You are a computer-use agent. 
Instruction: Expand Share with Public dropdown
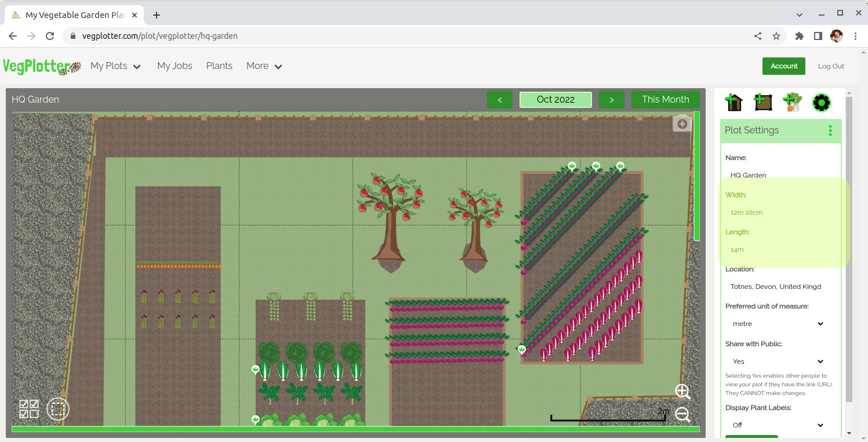coord(777,361)
